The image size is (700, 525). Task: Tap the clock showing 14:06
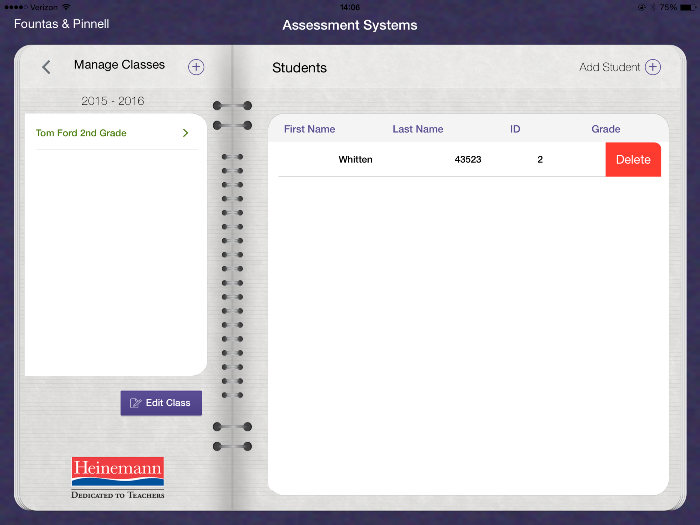pos(350,7)
